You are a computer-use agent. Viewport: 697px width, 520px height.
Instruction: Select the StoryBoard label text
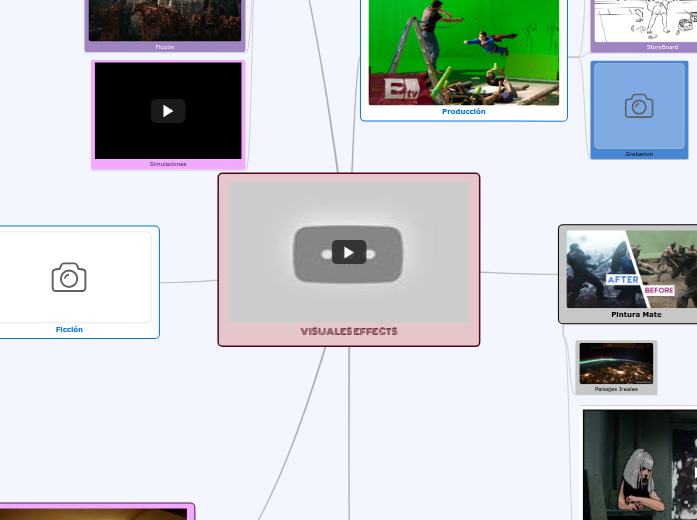click(661, 47)
